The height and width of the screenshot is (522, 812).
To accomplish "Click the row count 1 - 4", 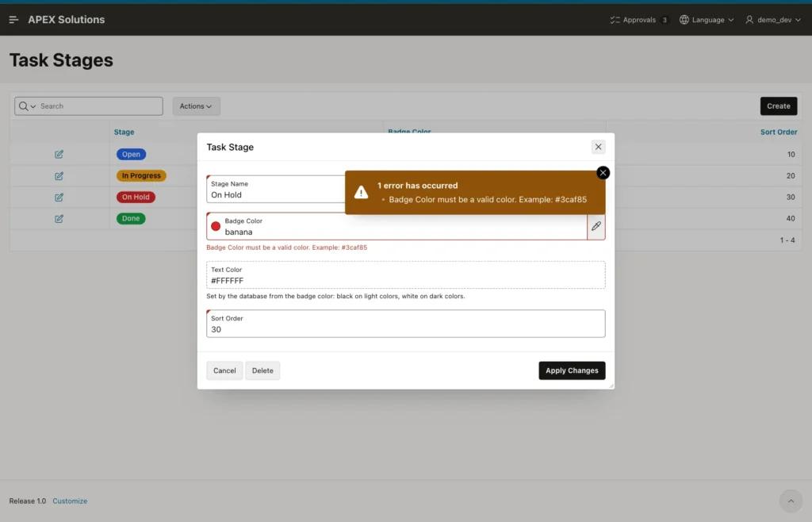I will (787, 240).
